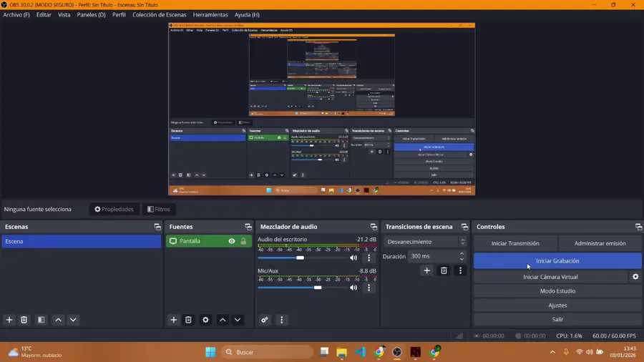Toggle lock on Pantalla source
Viewport: 644px width, 362px height.
[243, 241]
